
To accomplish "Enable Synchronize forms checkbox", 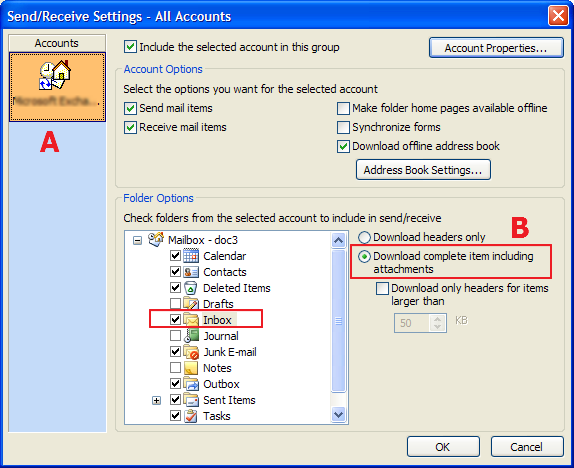I will tap(343, 127).
